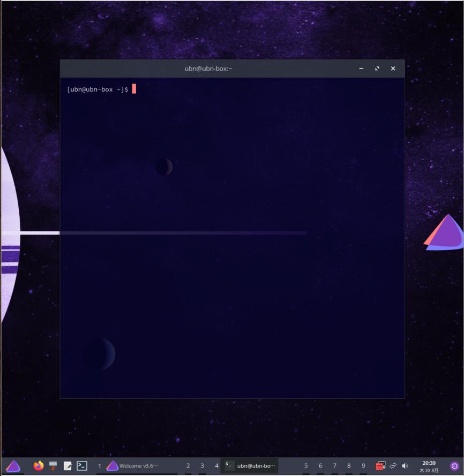Click the terminal title bar ubn@ubn-box:~
This screenshot has width=464, height=476.
pos(208,69)
